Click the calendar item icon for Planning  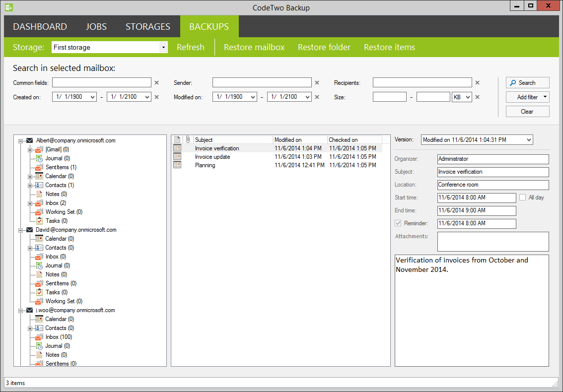click(177, 165)
